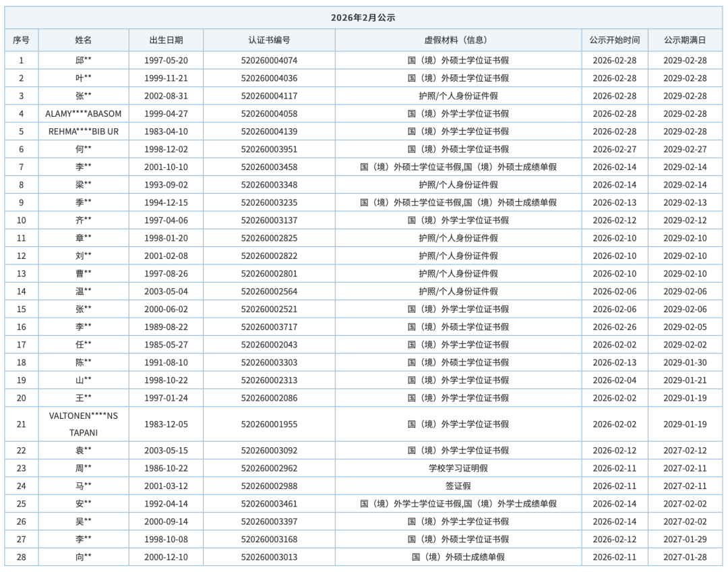This screenshot has width=728, height=572.
Task: Click the VALTONEN****NS TAPANI name cell
Action: click(84, 424)
